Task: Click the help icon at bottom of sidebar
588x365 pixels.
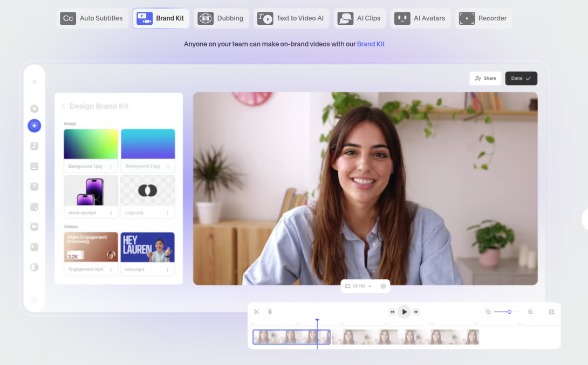Action: pyautogui.click(x=34, y=299)
